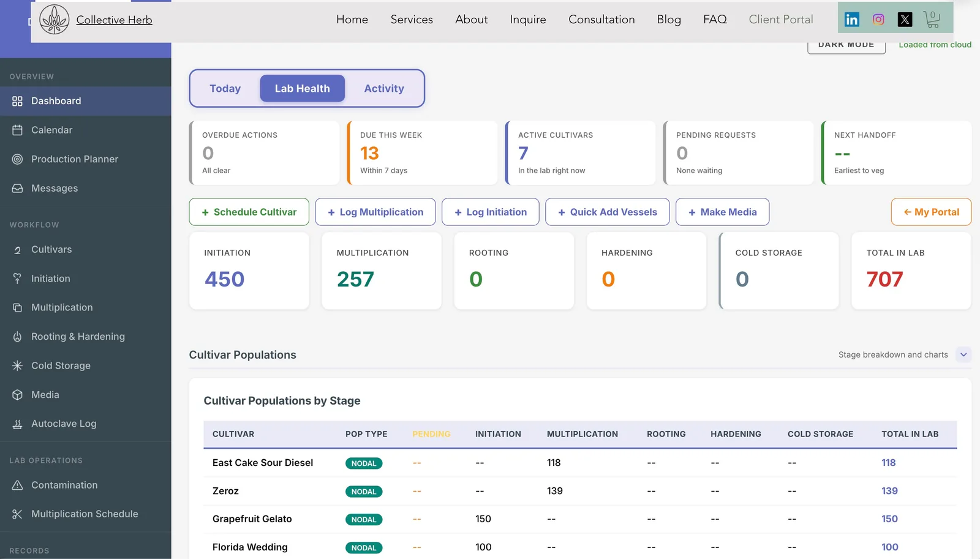Open the Client Portal menu item
The height and width of the screenshot is (559, 980).
coord(781,20)
